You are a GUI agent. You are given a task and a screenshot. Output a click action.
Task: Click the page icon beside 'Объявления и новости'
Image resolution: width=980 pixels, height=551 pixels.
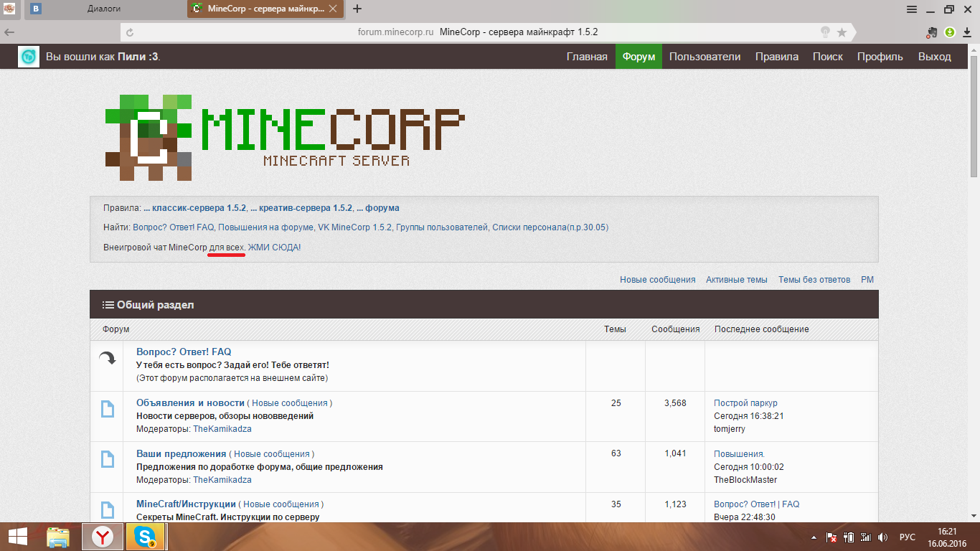click(107, 410)
